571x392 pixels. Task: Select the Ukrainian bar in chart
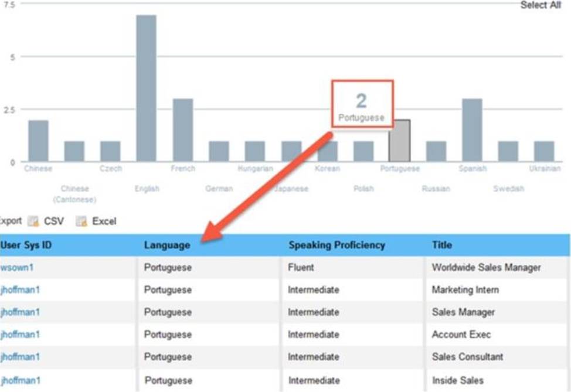pyautogui.click(x=544, y=151)
